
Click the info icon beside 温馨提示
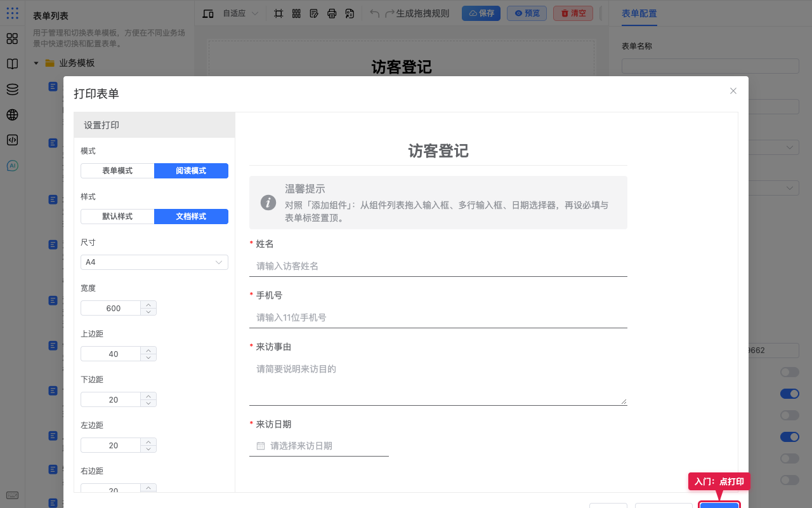click(x=268, y=203)
